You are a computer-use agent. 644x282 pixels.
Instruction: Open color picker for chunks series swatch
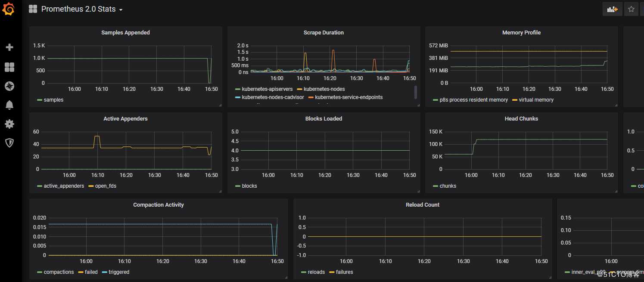[x=435, y=186]
